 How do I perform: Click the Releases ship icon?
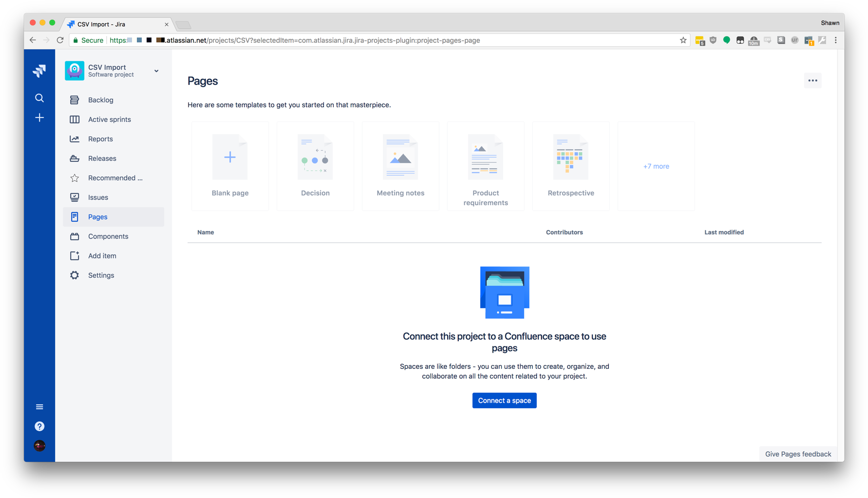tap(75, 158)
